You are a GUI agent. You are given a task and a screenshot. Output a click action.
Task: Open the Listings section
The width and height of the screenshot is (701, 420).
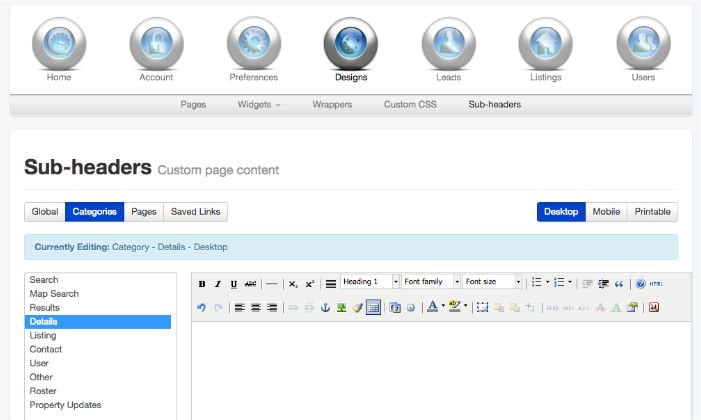point(545,49)
